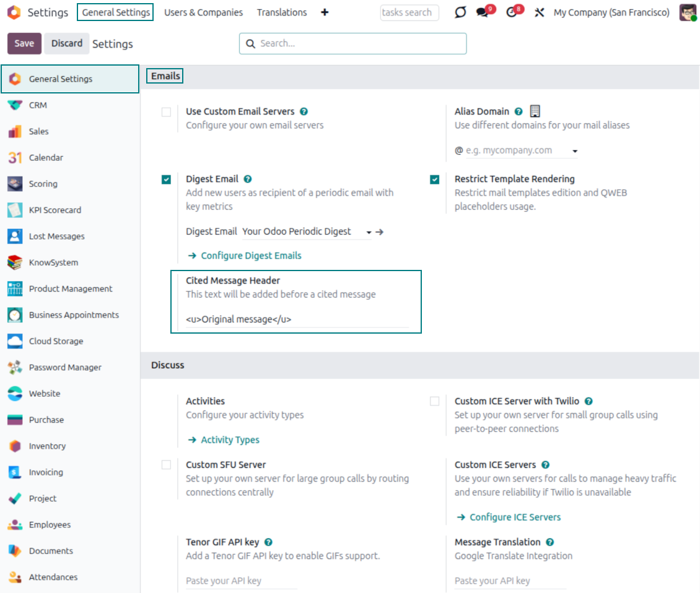The image size is (700, 593).
Task: Open the Alias Domain dropdown
Action: click(574, 150)
